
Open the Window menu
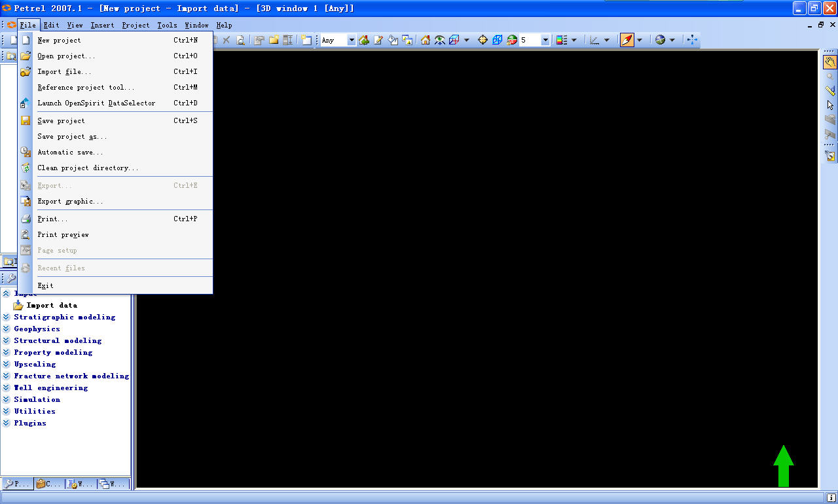point(196,25)
